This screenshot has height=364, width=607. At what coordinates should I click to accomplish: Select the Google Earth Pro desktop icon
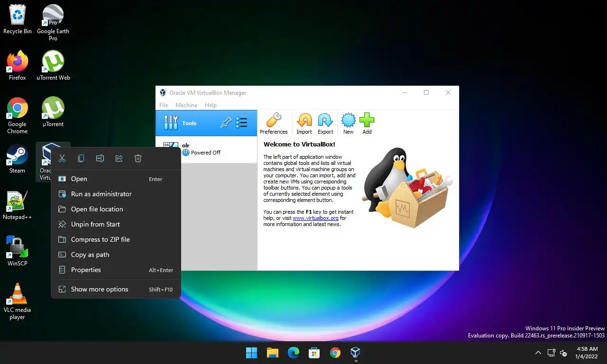click(x=53, y=23)
